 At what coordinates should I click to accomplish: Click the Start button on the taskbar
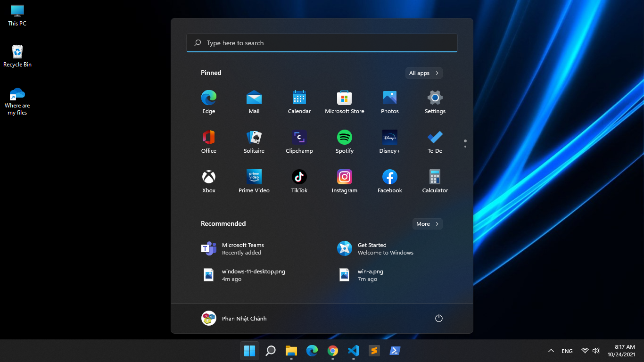249,351
